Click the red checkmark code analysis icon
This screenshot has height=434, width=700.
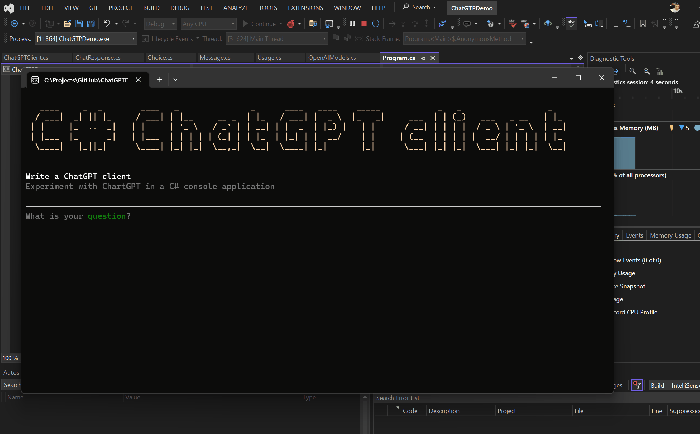point(512,24)
